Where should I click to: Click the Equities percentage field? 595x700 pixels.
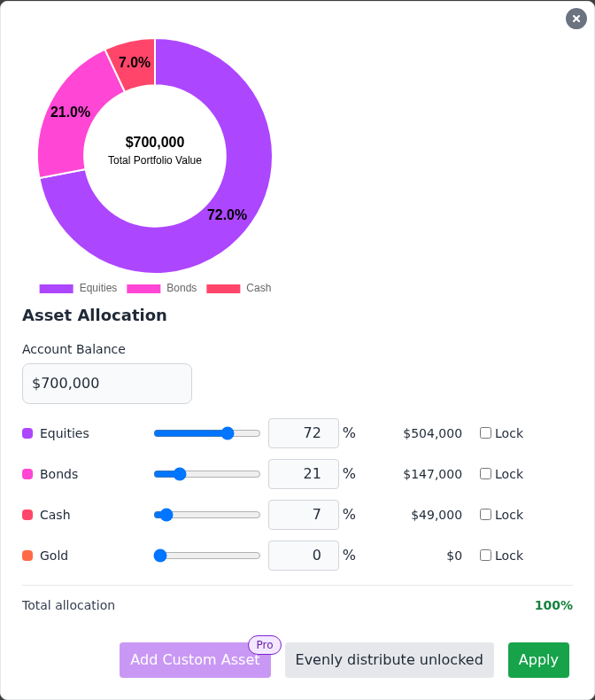[x=304, y=433]
